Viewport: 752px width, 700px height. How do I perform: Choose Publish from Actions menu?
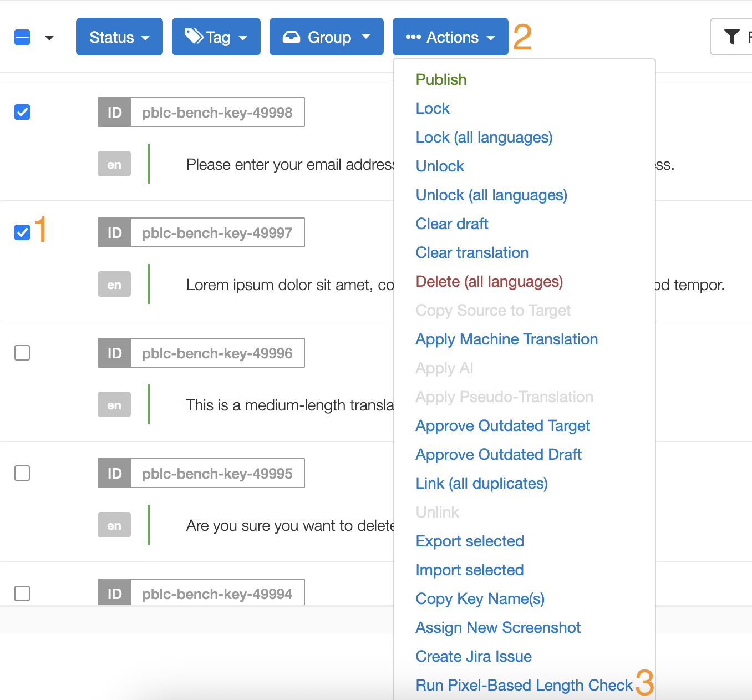(x=441, y=79)
